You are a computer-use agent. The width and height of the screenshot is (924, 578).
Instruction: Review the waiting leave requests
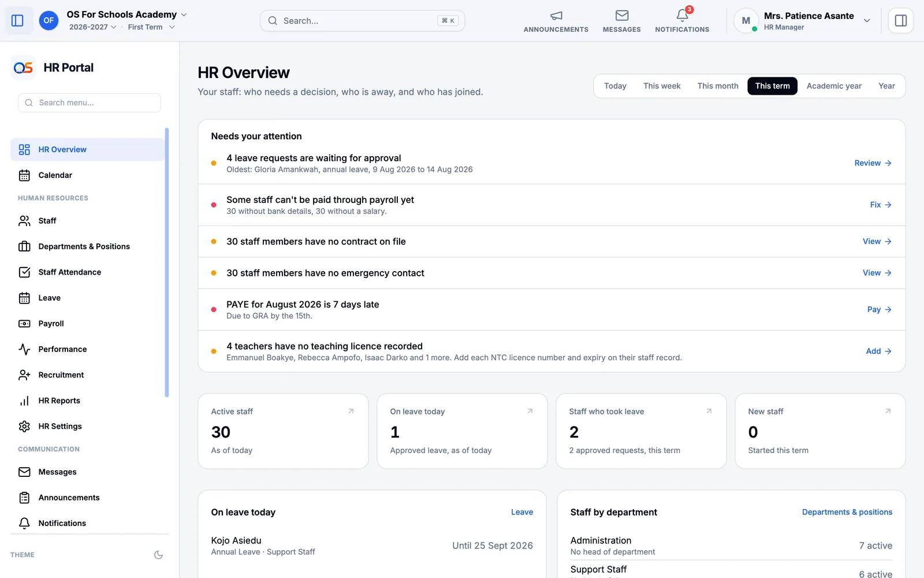coord(873,164)
